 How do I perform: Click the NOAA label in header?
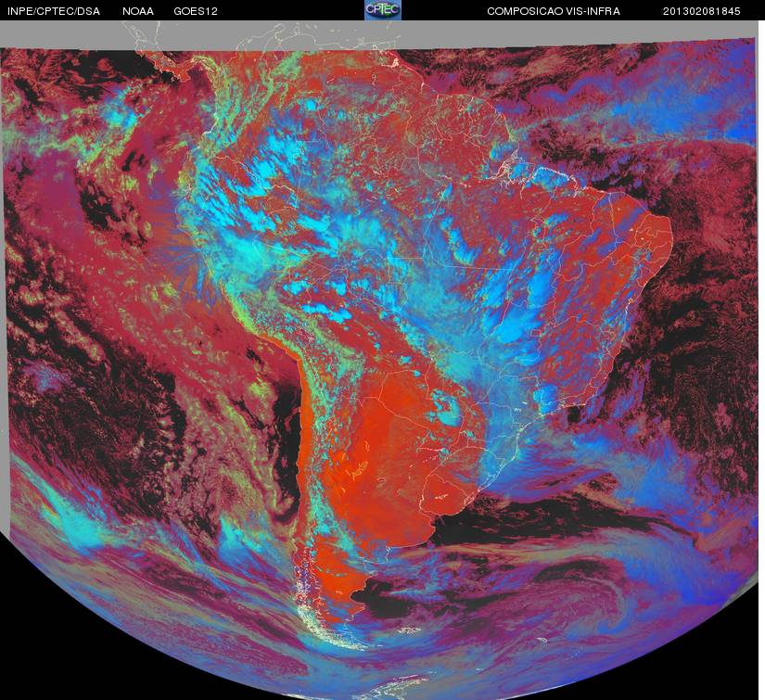(x=138, y=11)
